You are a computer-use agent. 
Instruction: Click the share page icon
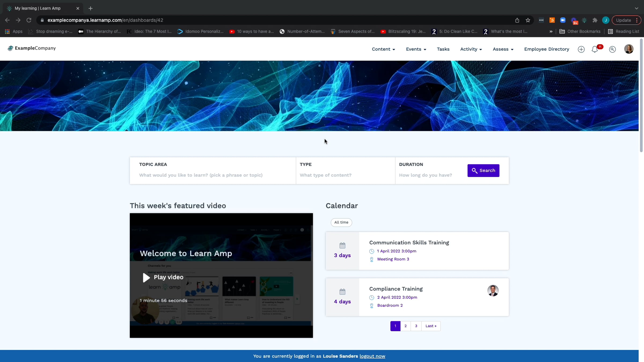tap(517, 20)
